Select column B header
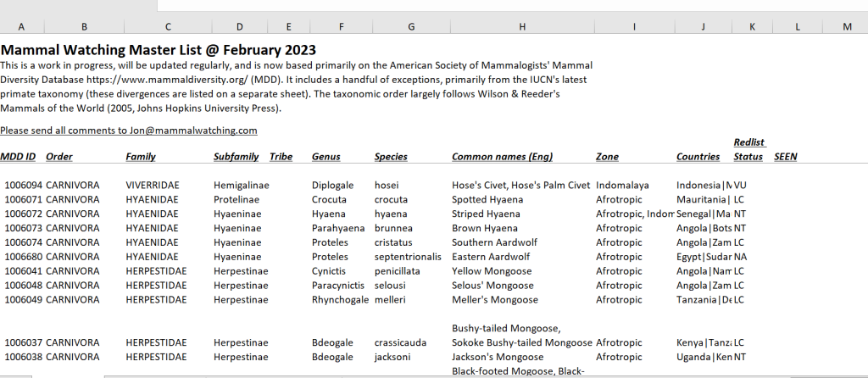Viewport: 868px width, 378px height. point(84,26)
